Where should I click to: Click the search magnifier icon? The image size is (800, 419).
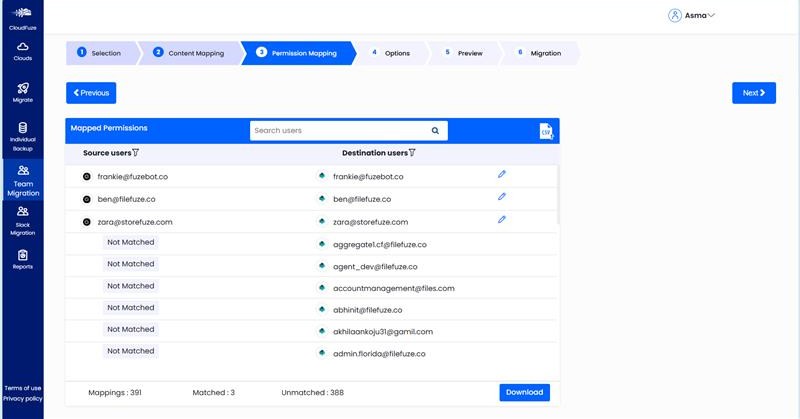pyautogui.click(x=435, y=131)
